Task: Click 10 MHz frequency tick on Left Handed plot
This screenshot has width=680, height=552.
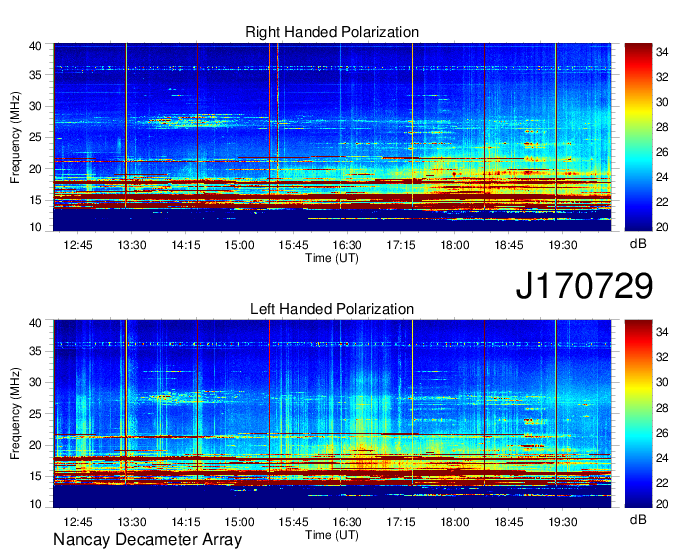Action: tap(35, 504)
